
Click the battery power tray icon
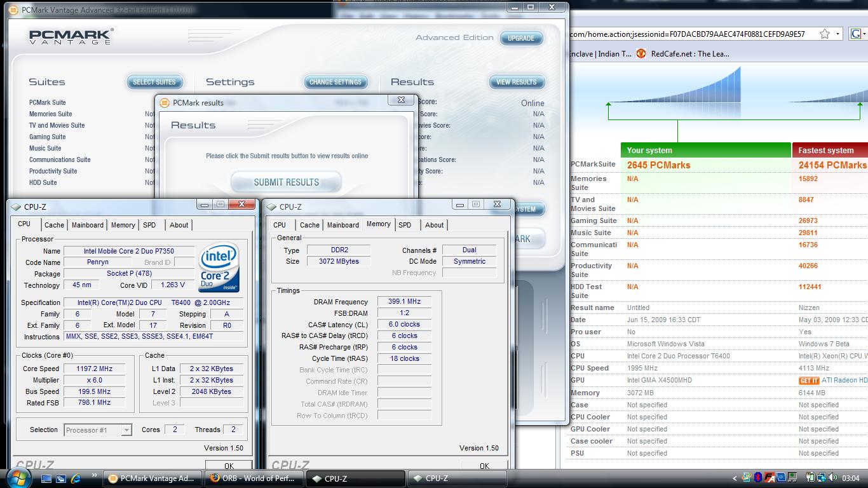[x=810, y=477]
